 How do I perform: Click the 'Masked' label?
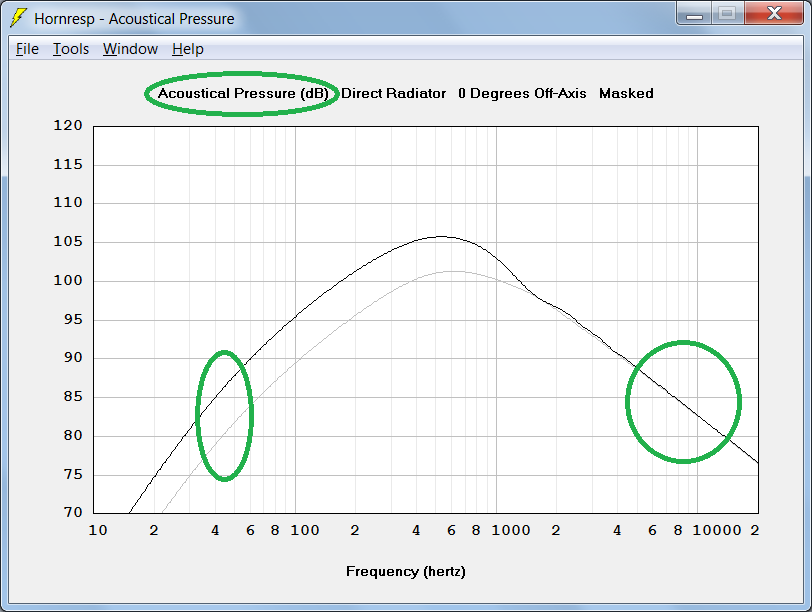coord(626,94)
